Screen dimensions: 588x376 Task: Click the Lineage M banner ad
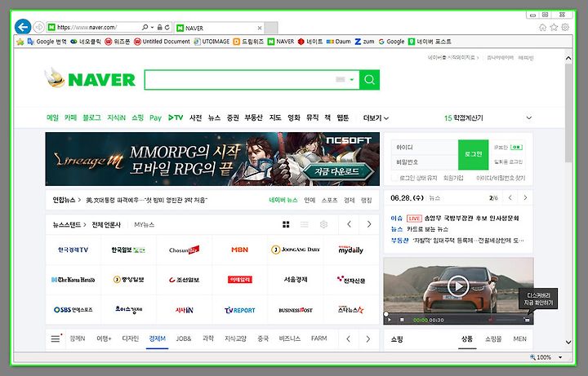212,159
